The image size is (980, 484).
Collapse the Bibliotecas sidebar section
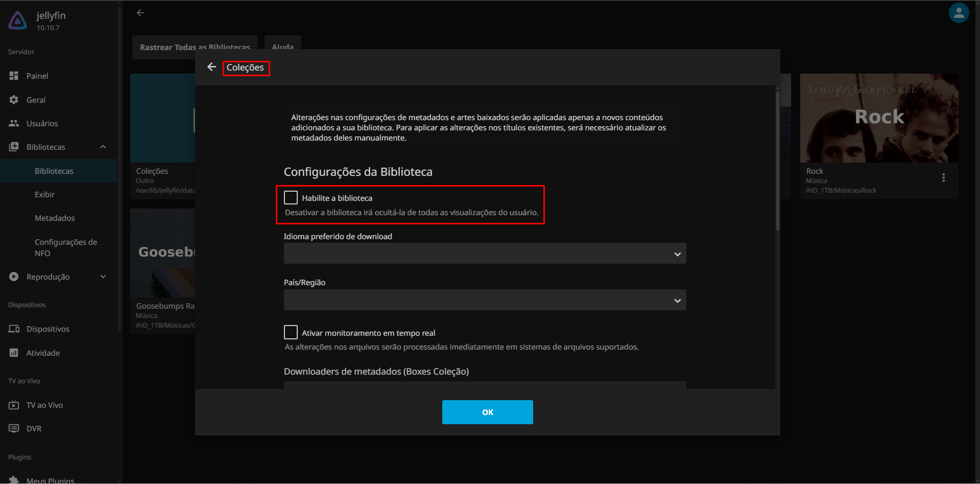coord(103,147)
